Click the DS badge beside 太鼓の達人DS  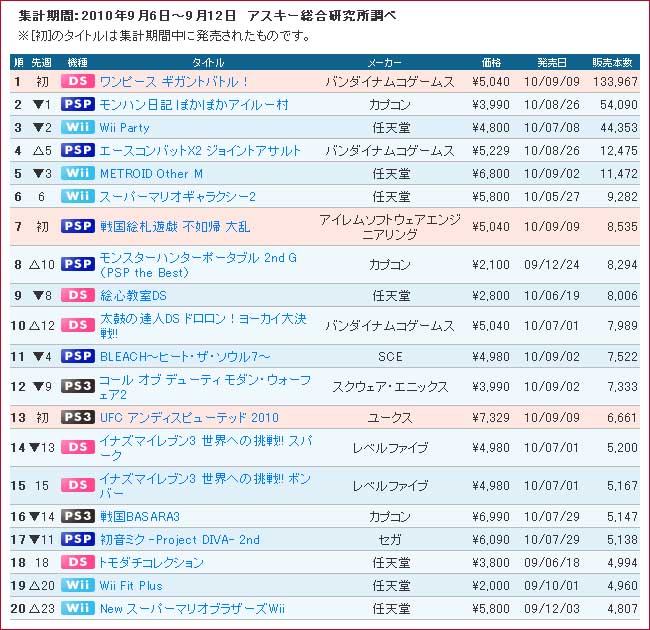[78, 325]
